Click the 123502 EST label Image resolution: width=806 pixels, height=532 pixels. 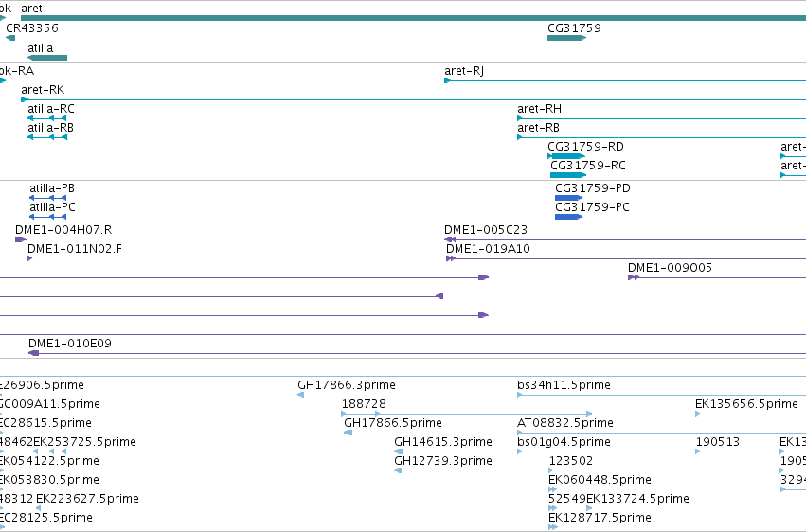[x=571, y=461]
